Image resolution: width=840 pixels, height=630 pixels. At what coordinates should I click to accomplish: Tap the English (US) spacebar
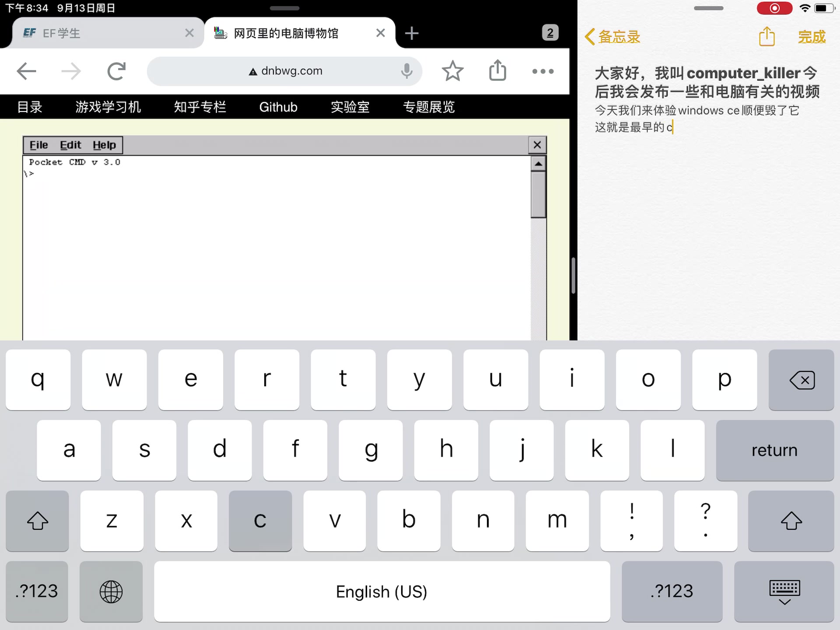[381, 591]
